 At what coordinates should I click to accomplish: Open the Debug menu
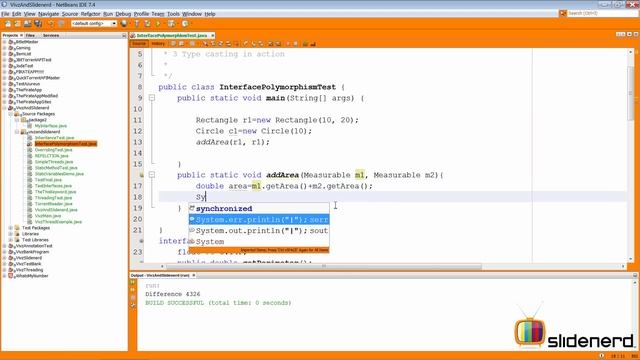pos(123,14)
